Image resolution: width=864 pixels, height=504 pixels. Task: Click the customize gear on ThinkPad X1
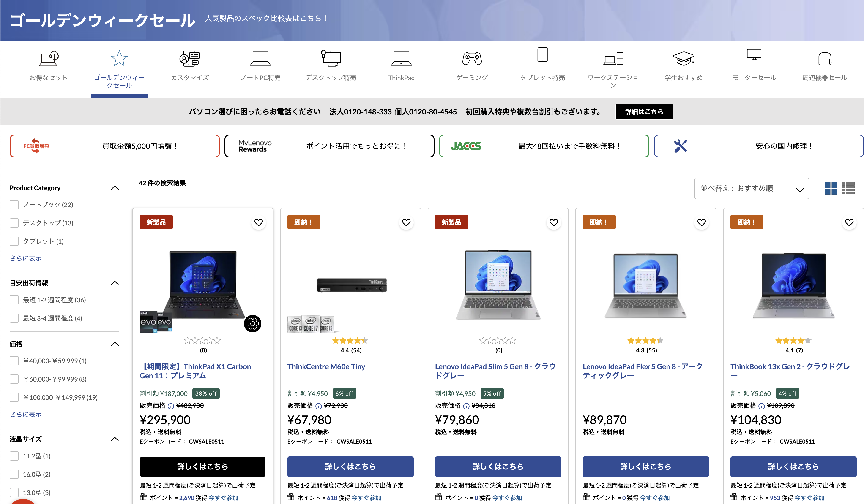point(253,323)
